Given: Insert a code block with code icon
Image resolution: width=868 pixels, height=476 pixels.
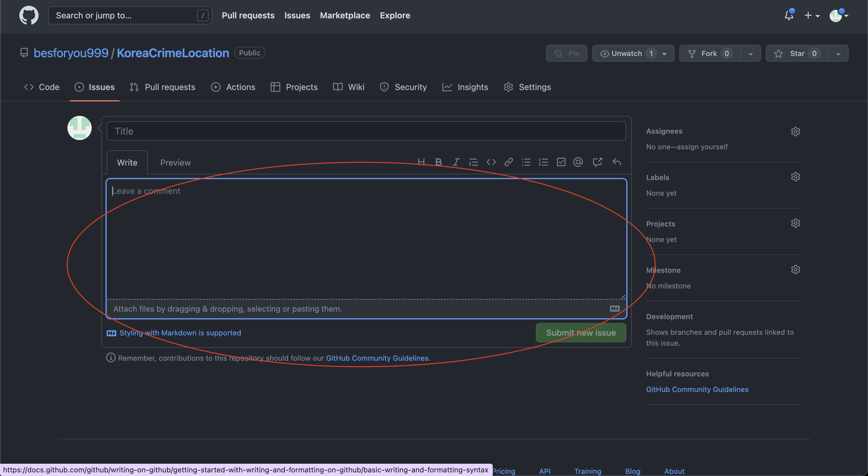Looking at the screenshot, I should pyautogui.click(x=491, y=162).
